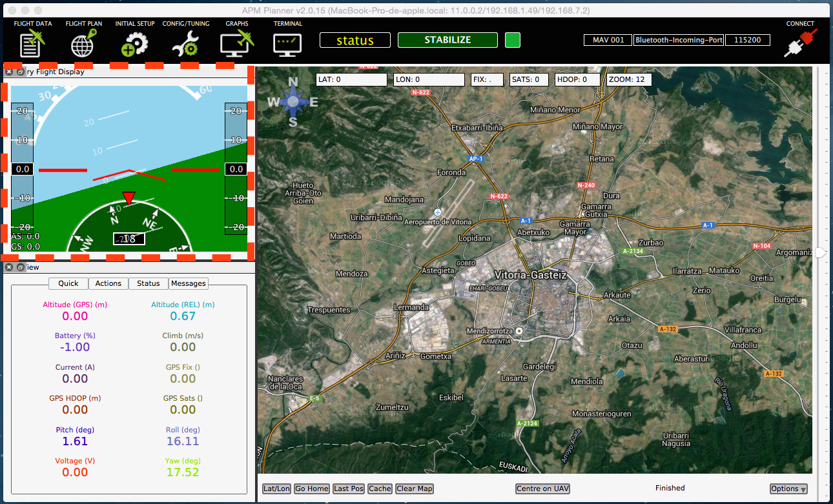Open the Graphs view

pyautogui.click(x=236, y=44)
